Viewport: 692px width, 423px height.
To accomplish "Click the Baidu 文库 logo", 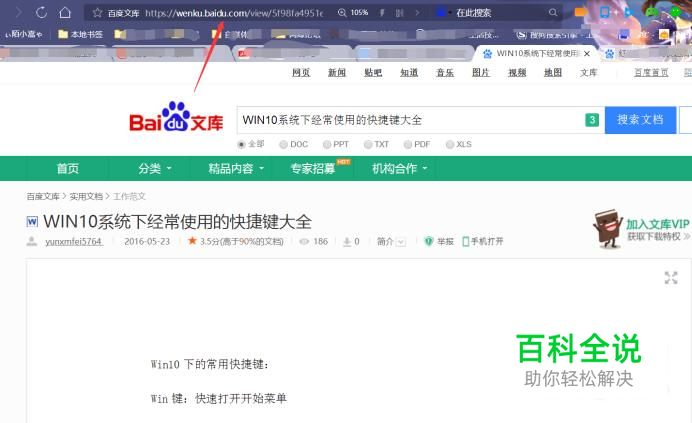I will tap(176, 117).
